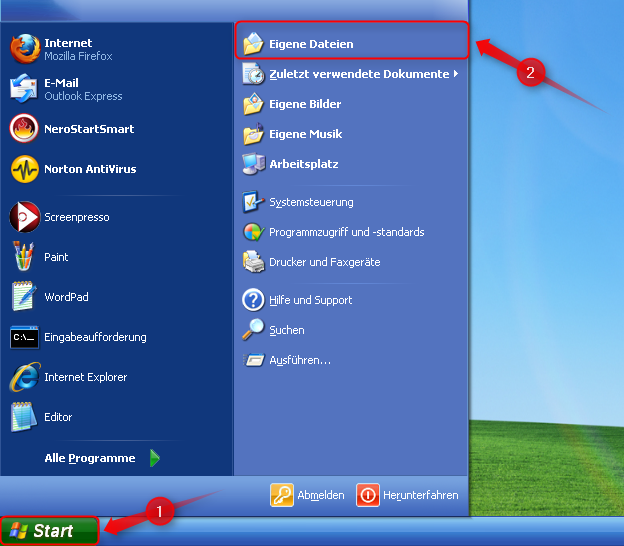This screenshot has height=546, width=624.
Task: Click the Hilfe und Support question mark icon
Action: [x=253, y=300]
